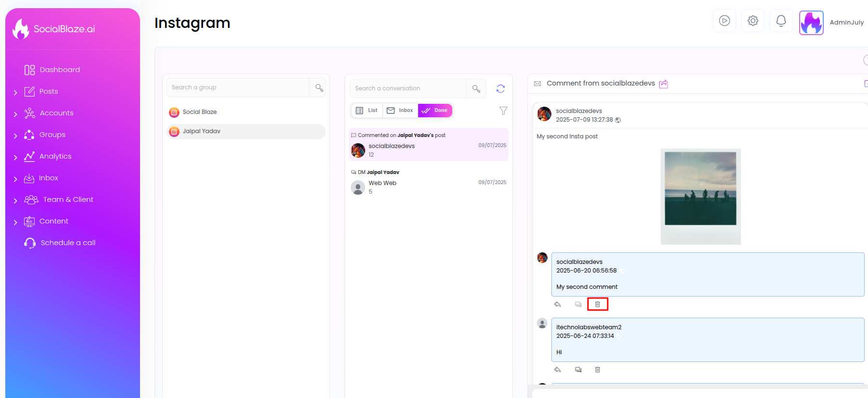Click the post author avatar
Viewport: 868px width, 398px height.
544,114
